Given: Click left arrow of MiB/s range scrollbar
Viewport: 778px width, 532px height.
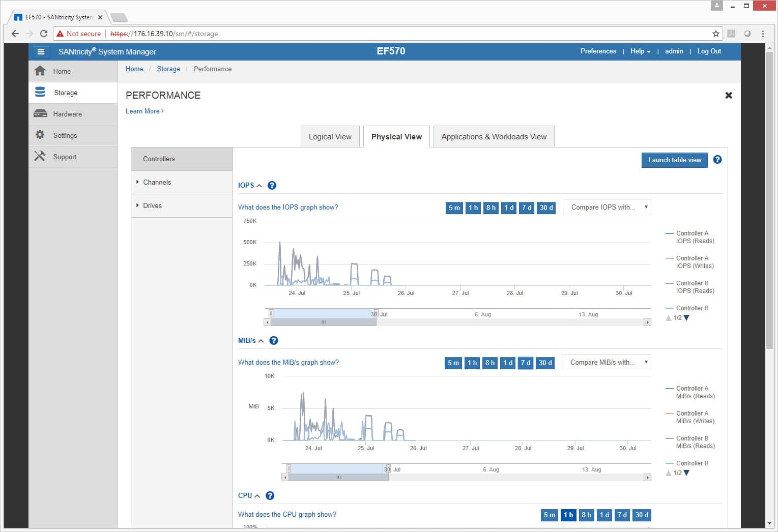Looking at the screenshot, I should coord(285,478).
